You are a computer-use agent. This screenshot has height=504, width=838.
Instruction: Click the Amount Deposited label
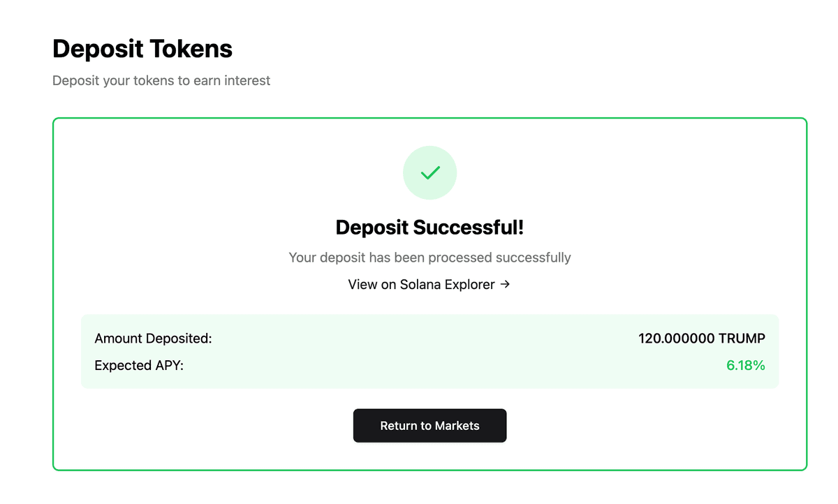153,339
